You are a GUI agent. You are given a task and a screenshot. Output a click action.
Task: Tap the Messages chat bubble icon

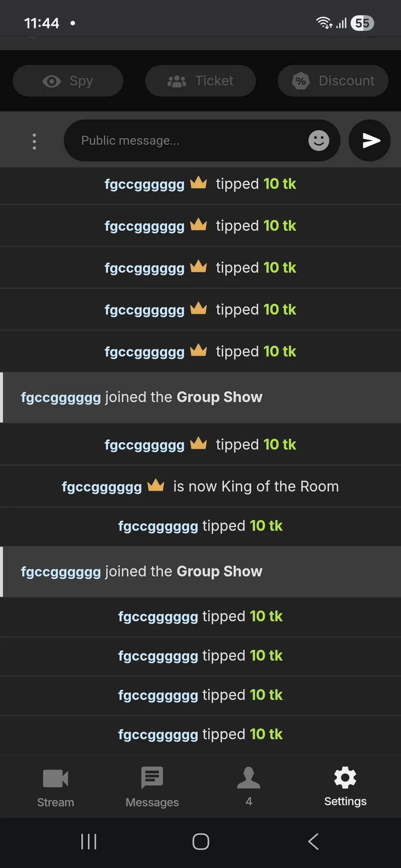pos(152,778)
